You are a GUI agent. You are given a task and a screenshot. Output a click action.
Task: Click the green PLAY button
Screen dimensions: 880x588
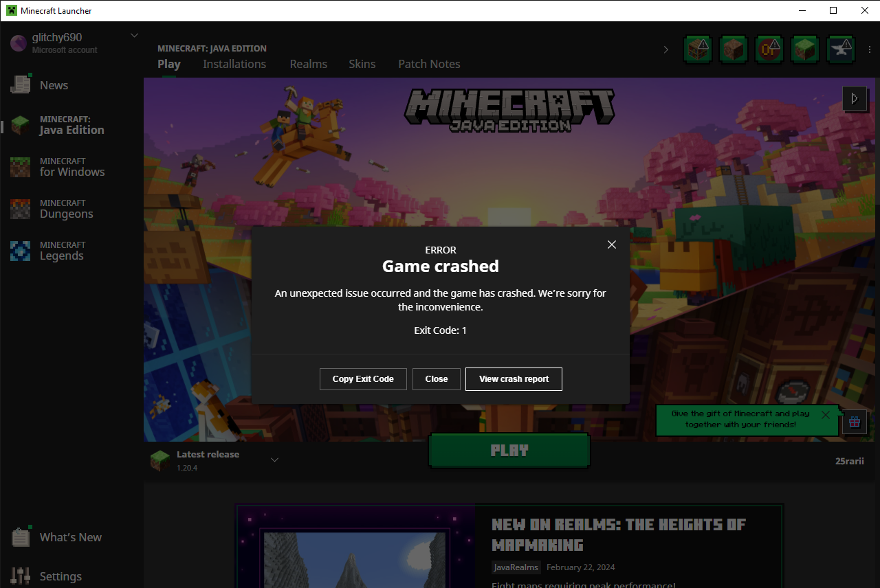[x=509, y=451]
